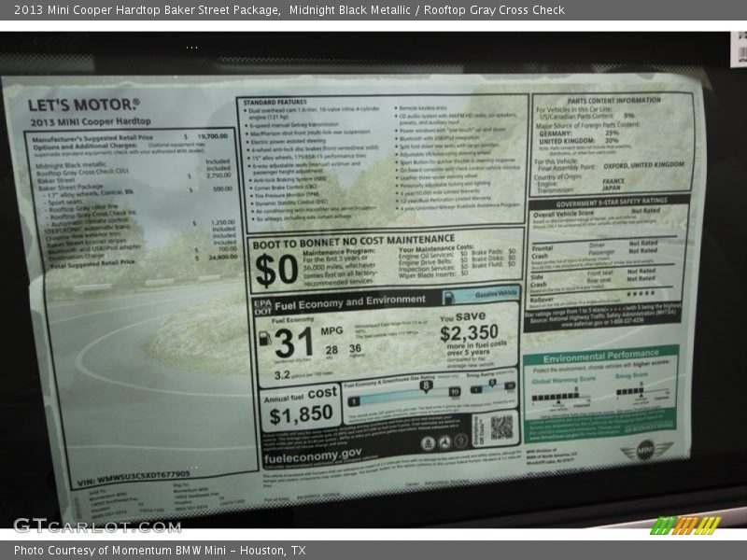Click the Photo Courtesy of Momentum BMW caption
Viewport: 747px width, 560px height.
[x=160, y=551]
